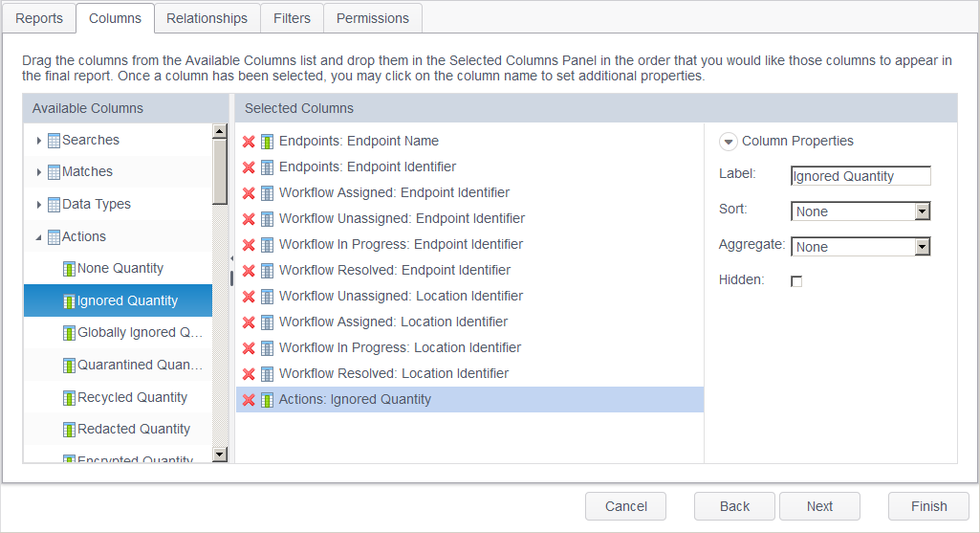Viewport: 980px width, 533px height.
Task: Delete Workflow Assigned: Endpoint Identifier column
Action: [x=249, y=193]
